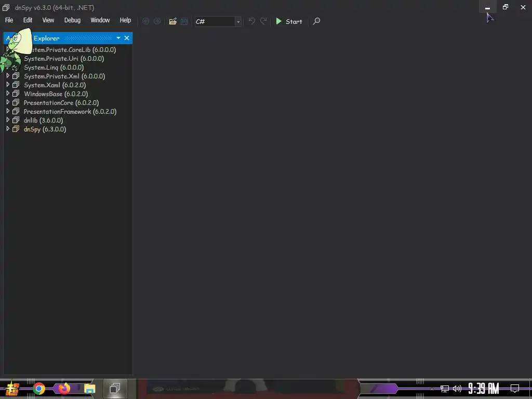Screen dimensions: 532x399
Task: Expand the WindowsBase node
Action: click(x=7, y=94)
